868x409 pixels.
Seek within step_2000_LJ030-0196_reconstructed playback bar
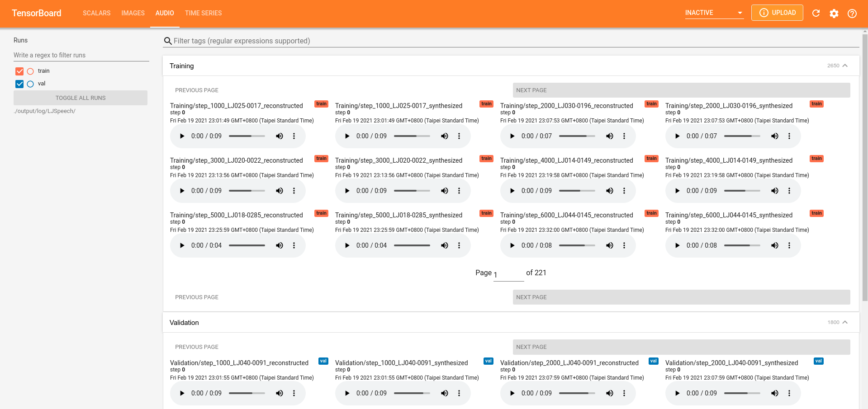577,136
